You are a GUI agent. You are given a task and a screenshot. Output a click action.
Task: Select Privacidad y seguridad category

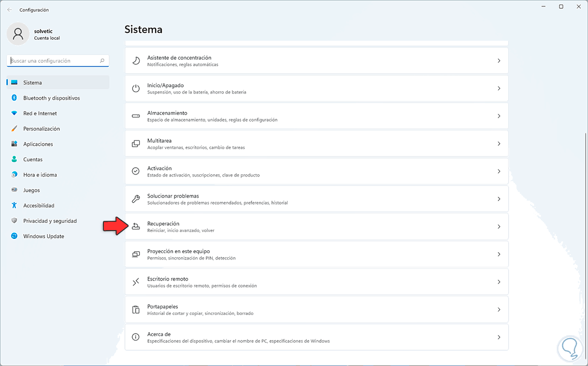click(x=50, y=221)
